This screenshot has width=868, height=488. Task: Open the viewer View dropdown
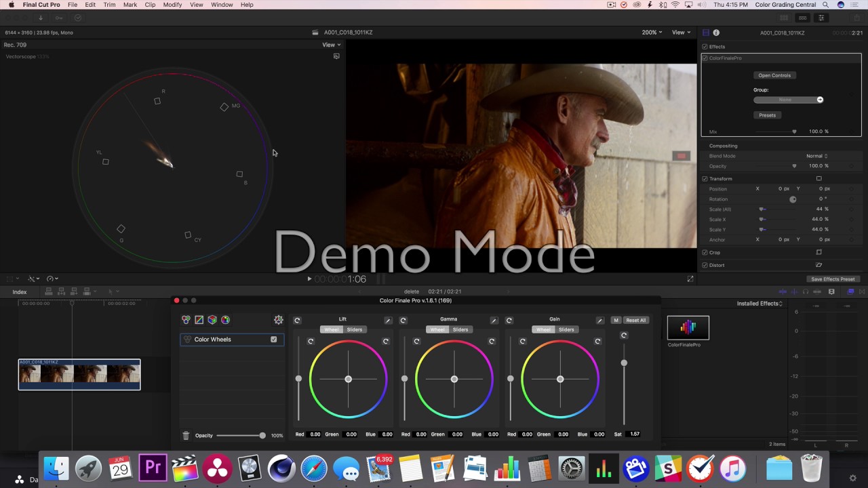tap(681, 33)
